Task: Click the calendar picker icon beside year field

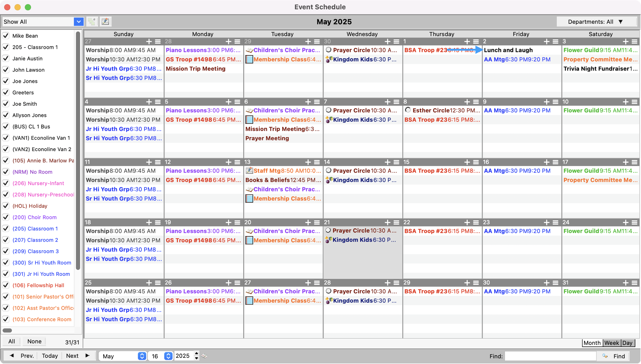Action: tap(204, 356)
